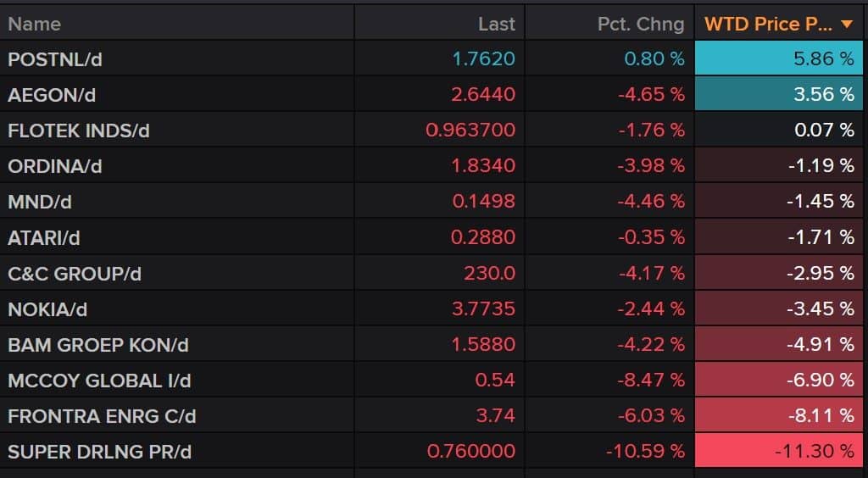868x478 pixels.
Task: Click the red -11.30 % WTD cell
Action: pos(780,452)
